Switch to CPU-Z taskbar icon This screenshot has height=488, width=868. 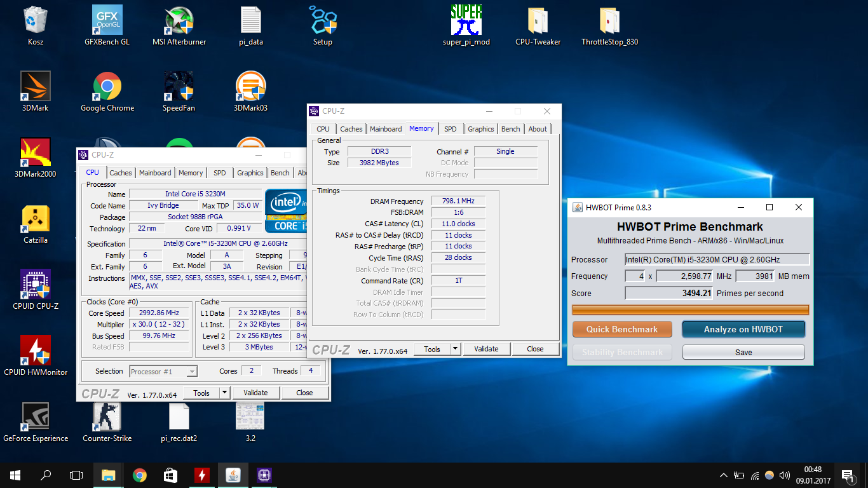[264, 475]
